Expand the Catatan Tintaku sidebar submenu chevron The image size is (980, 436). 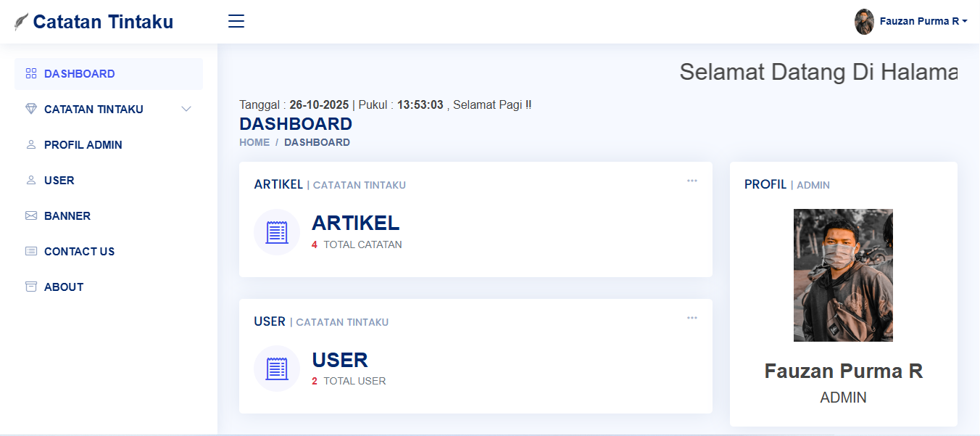point(186,110)
